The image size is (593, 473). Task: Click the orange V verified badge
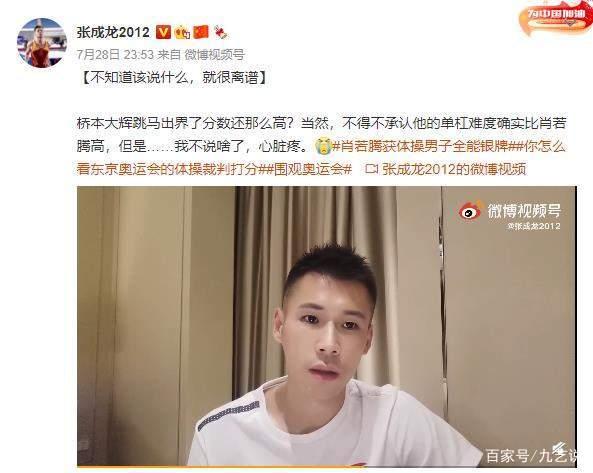163,32
